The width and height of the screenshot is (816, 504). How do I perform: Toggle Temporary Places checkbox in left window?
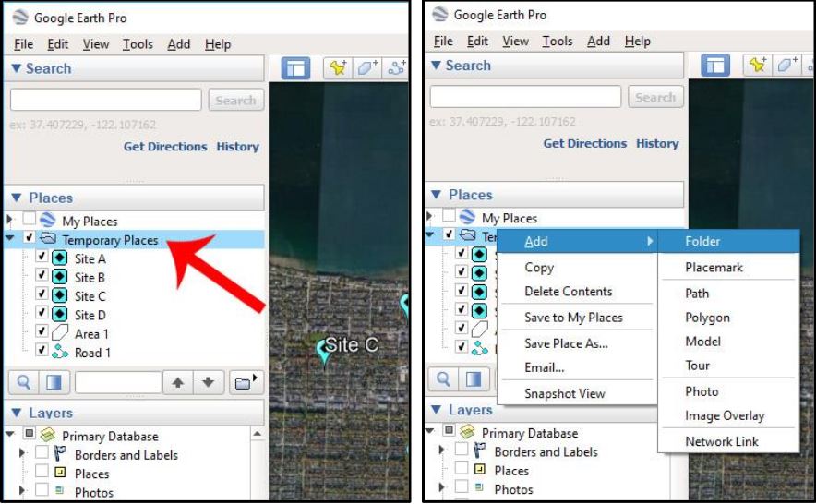click(x=30, y=238)
